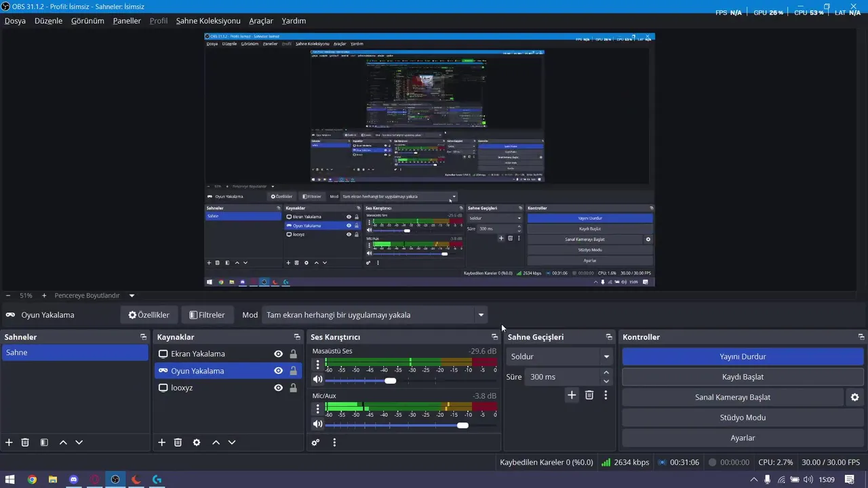The height and width of the screenshot is (488, 868).
Task: Move the scene up with arrow icon
Action: coord(63,443)
